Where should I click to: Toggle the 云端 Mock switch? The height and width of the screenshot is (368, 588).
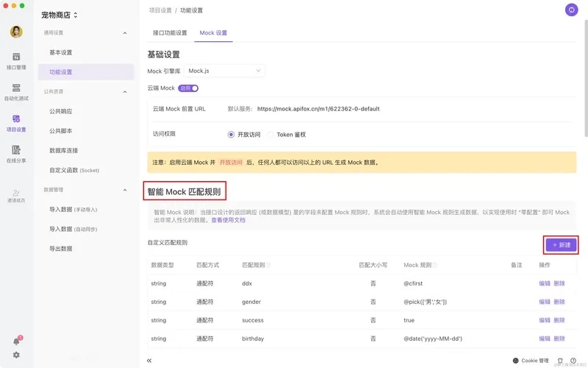pos(188,88)
